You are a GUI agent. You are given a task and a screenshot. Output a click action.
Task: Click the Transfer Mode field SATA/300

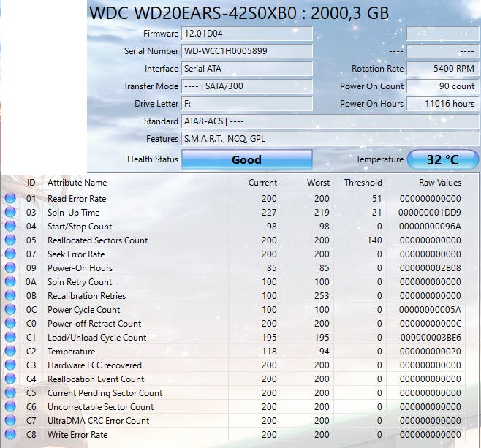click(247, 86)
